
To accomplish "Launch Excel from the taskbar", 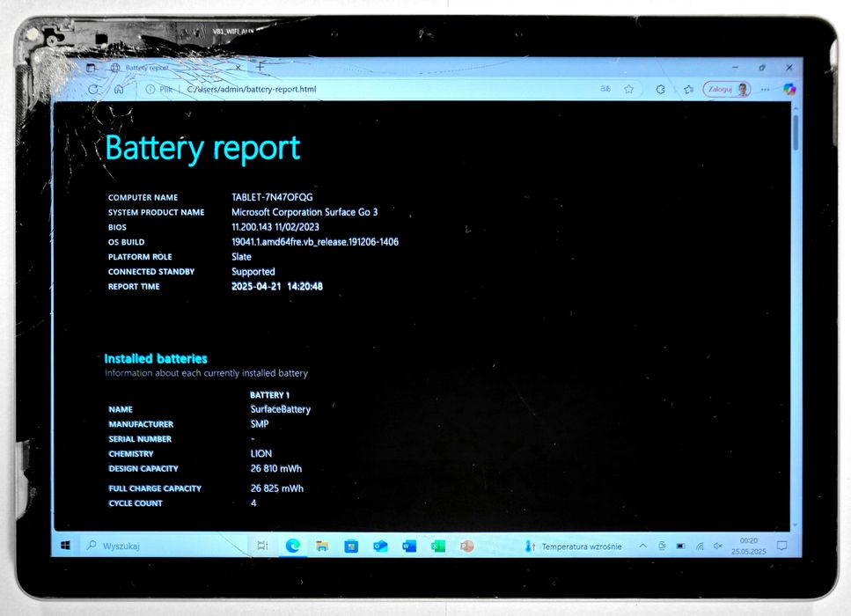I will pyautogui.click(x=438, y=546).
